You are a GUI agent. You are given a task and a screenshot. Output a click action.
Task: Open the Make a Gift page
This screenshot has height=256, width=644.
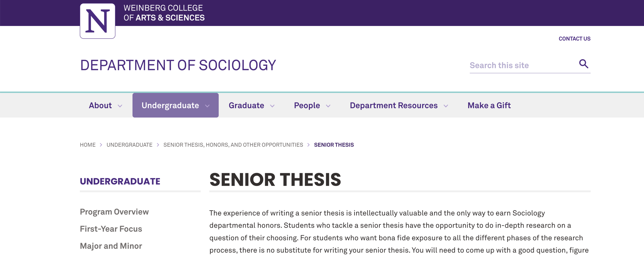pos(489,105)
